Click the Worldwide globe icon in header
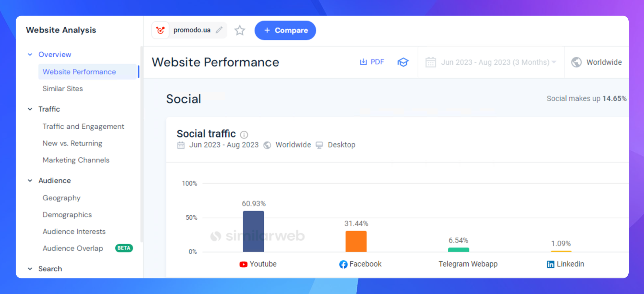The width and height of the screenshot is (644, 294). pyautogui.click(x=576, y=62)
